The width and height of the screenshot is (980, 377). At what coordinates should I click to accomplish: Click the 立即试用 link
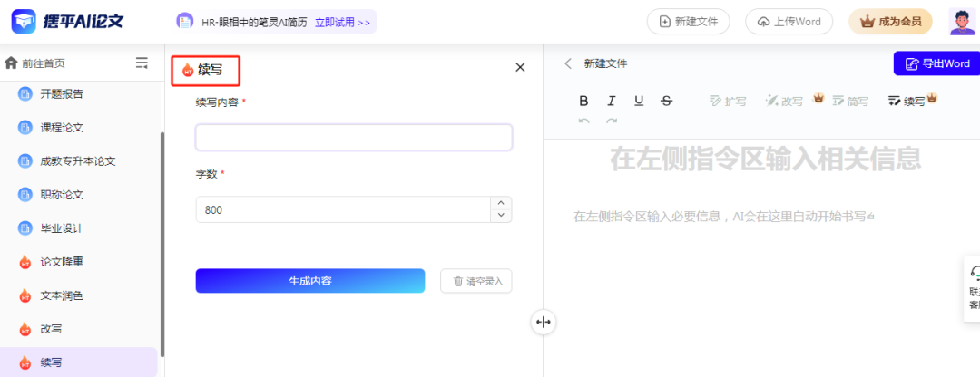click(x=342, y=23)
